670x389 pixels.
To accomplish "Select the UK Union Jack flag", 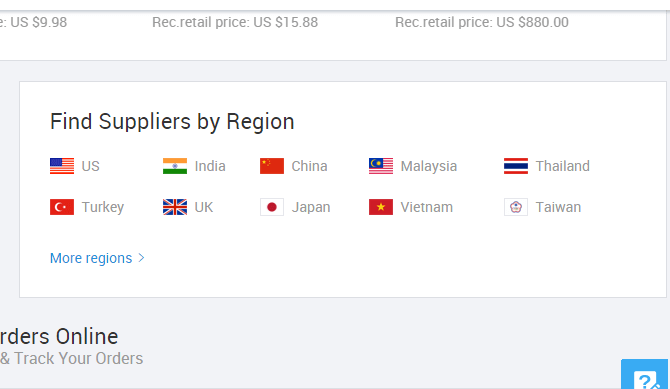I will (x=175, y=207).
